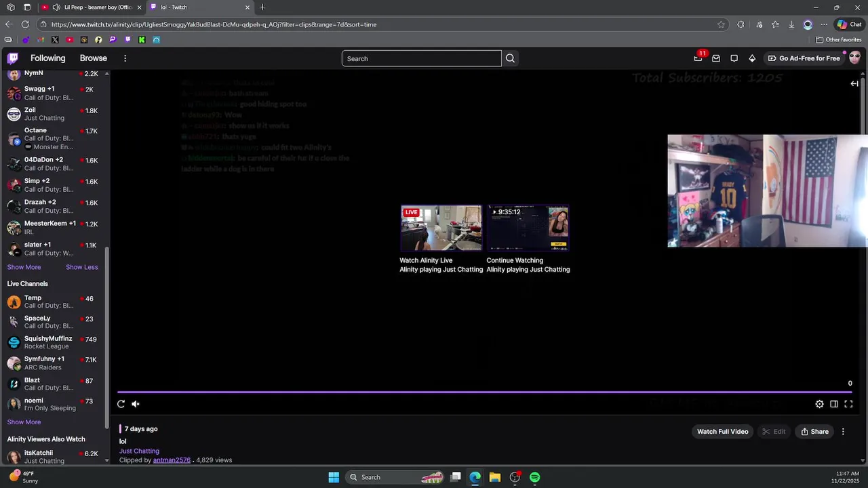
Task: Expand the collapsed chat arrow icon
Action: pos(854,83)
